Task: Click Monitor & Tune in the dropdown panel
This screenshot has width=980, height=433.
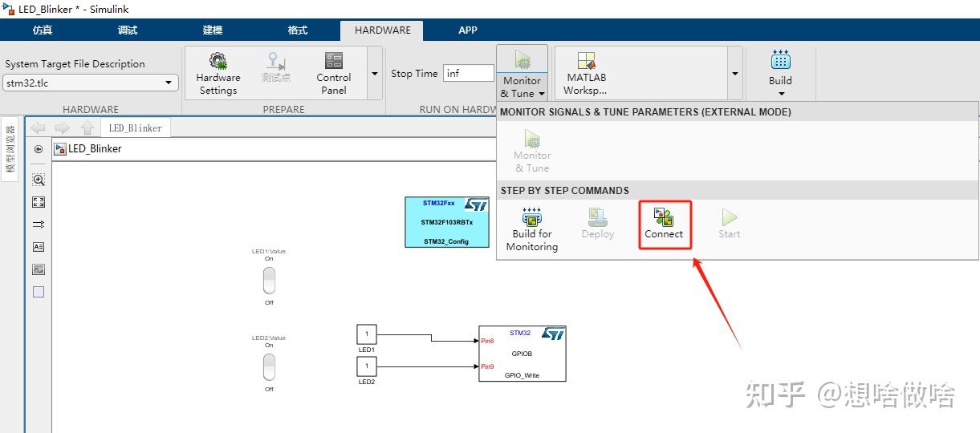Action: 532,152
